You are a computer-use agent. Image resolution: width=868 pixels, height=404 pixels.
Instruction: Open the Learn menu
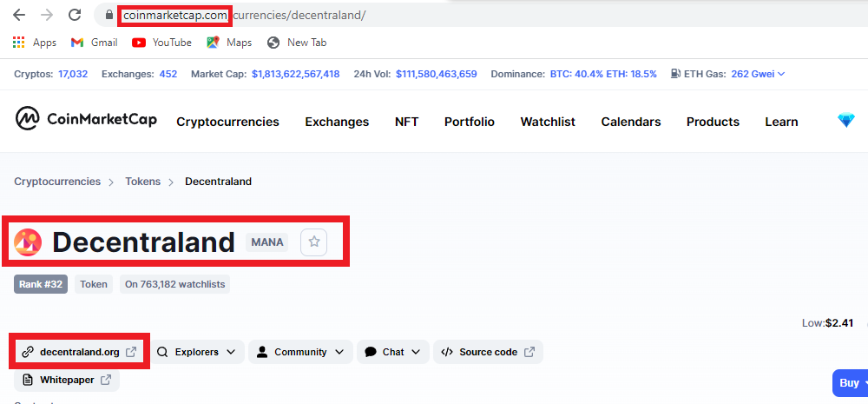click(x=782, y=122)
